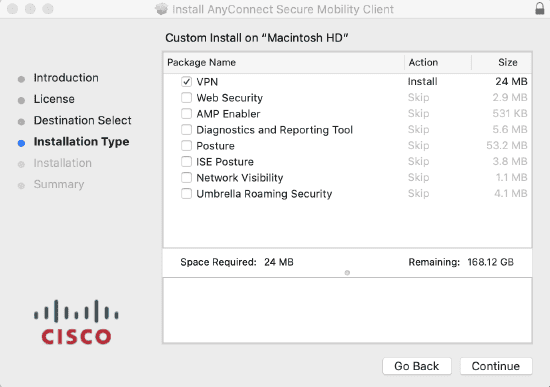Image resolution: width=550 pixels, height=387 pixels.
Task: Click the Network Visibility package name
Action: [240, 178]
